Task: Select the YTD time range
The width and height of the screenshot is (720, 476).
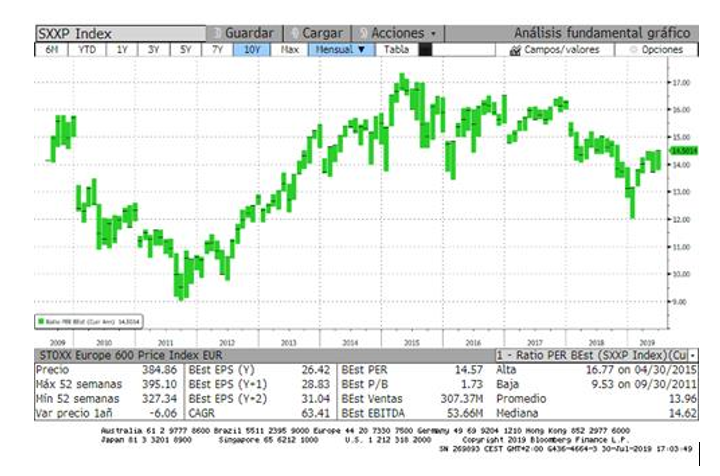Action: pyautogui.click(x=87, y=50)
